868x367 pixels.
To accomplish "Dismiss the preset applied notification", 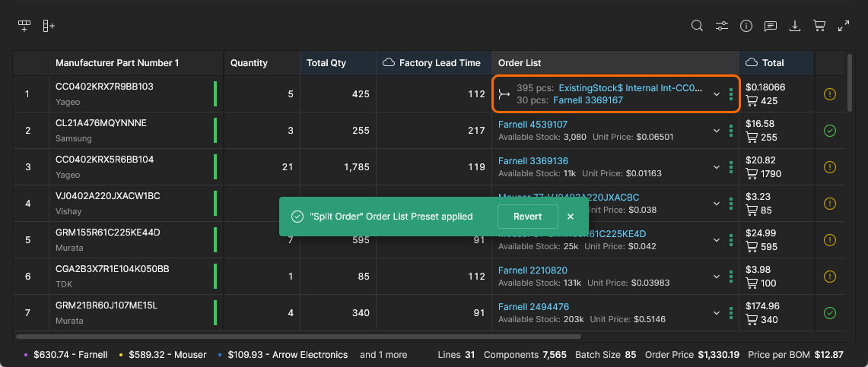I will coord(571,217).
